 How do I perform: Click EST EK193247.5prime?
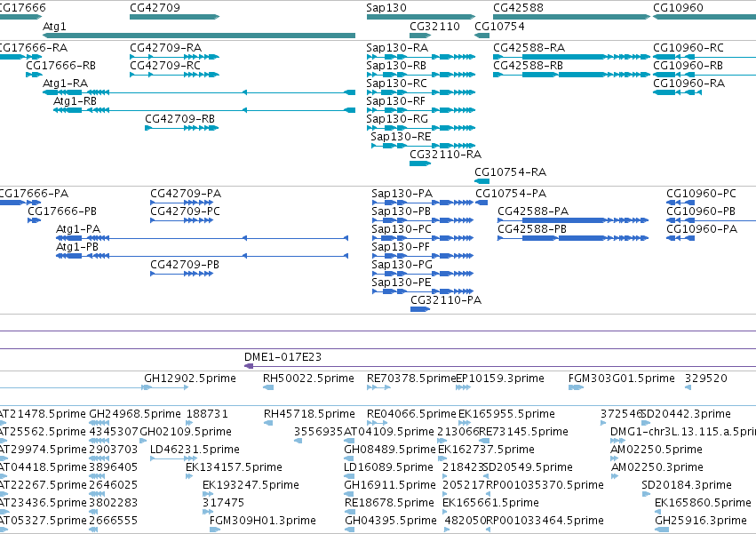coord(208,494)
